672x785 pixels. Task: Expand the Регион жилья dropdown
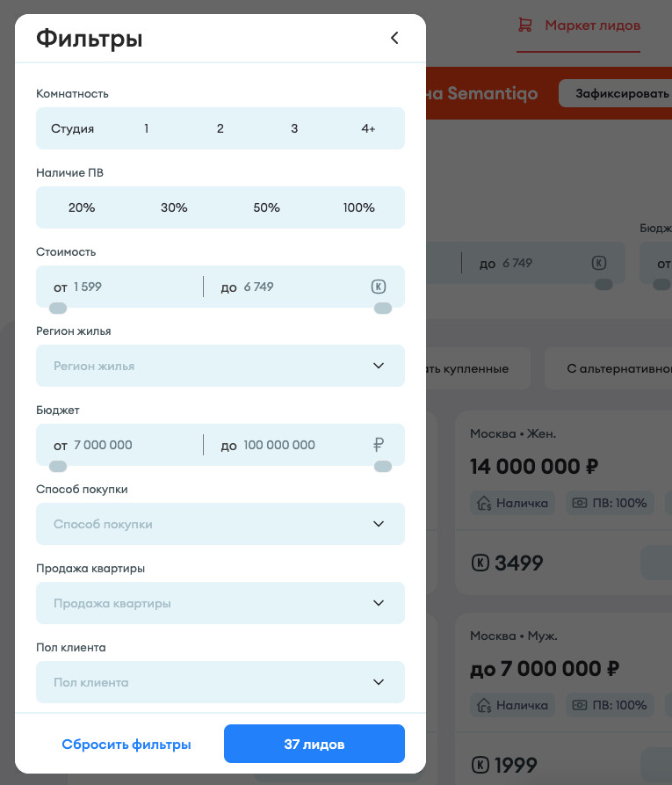pos(220,366)
